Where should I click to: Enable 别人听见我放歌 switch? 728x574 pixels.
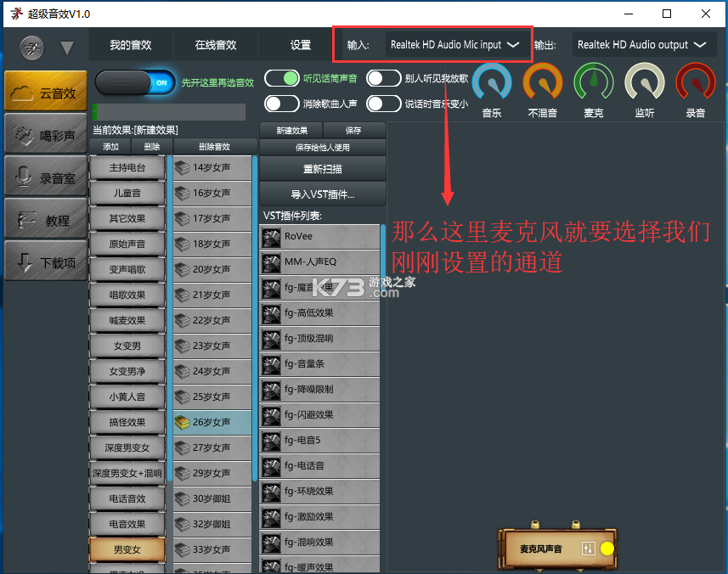coord(383,78)
